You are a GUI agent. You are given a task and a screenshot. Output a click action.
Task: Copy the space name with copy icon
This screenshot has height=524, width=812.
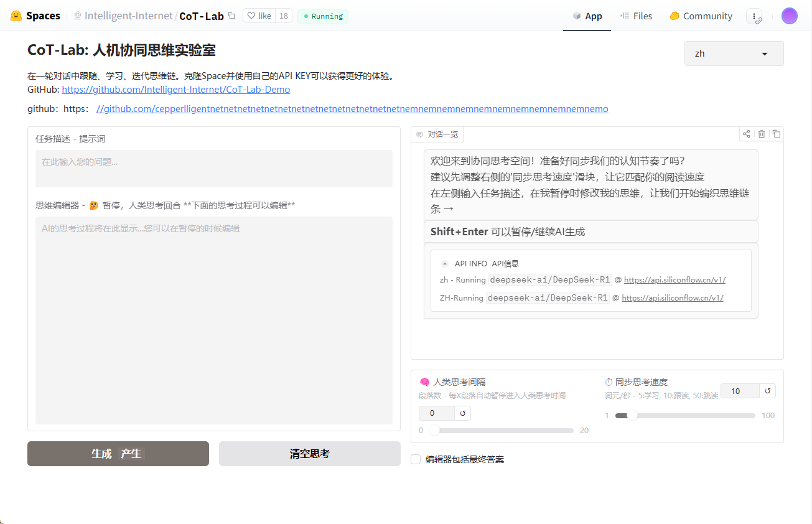pyautogui.click(x=231, y=16)
